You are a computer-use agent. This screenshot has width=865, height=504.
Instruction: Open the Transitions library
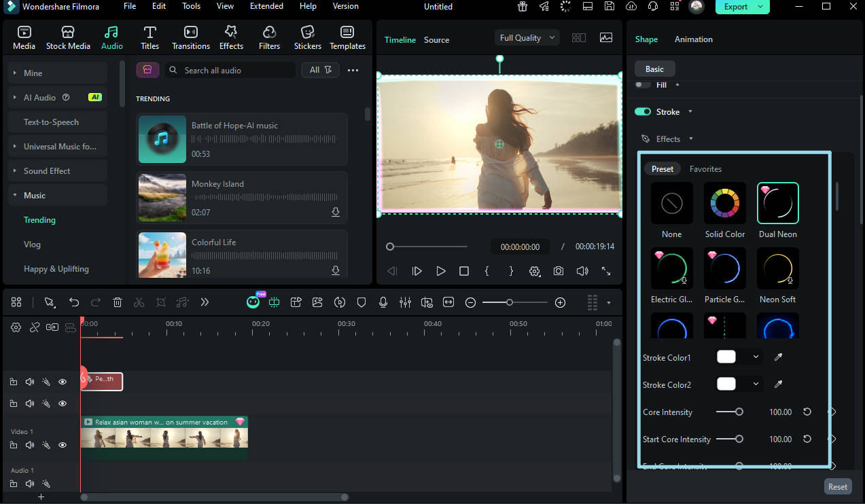[x=191, y=38]
